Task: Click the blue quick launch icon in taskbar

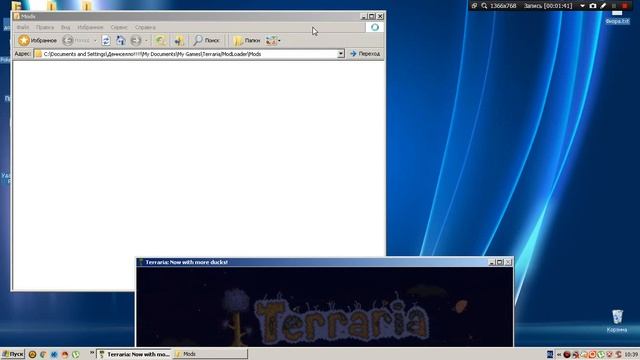Action: point(54,354)
